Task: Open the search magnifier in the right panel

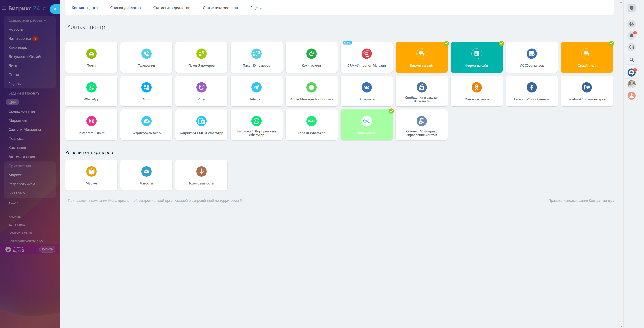Action: tap(631, 60)
